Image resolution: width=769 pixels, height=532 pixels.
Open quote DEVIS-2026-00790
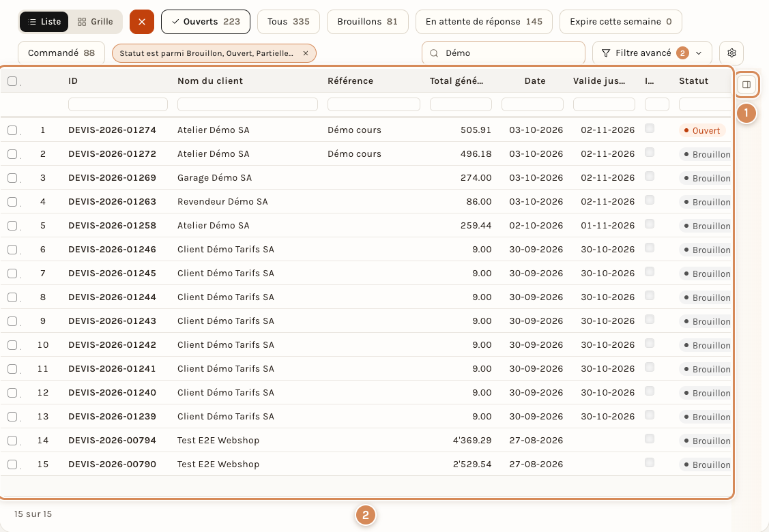point(113,464)
